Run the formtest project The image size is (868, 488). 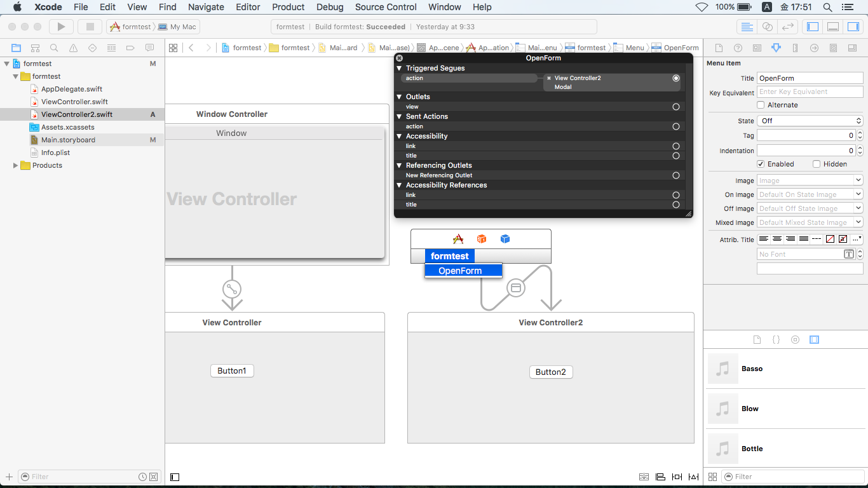point(60,27)
